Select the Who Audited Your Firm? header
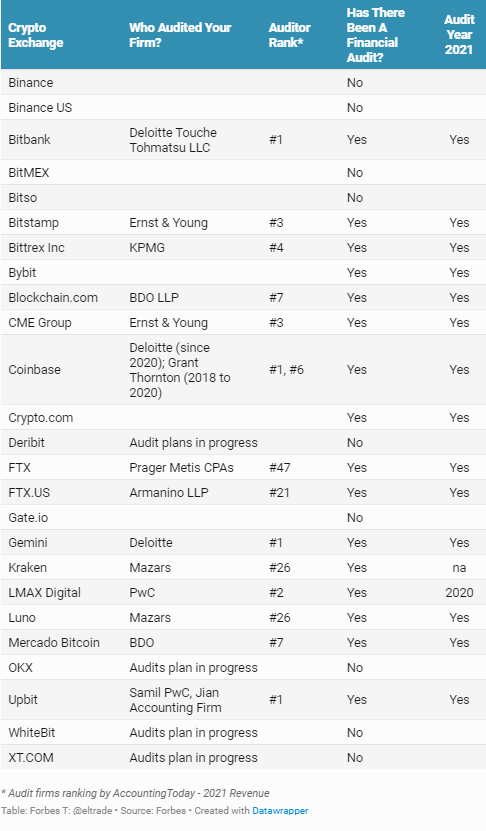This screenshot has width=486, height=831. [180, 35]
